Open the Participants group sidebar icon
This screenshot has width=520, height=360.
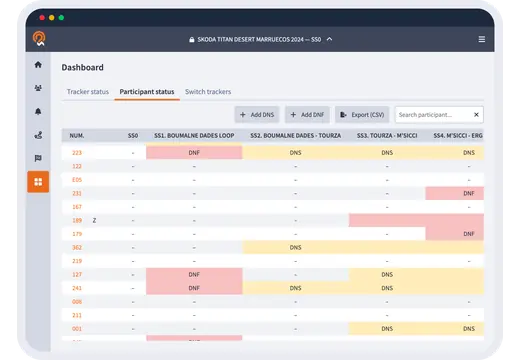pos(38,88)
